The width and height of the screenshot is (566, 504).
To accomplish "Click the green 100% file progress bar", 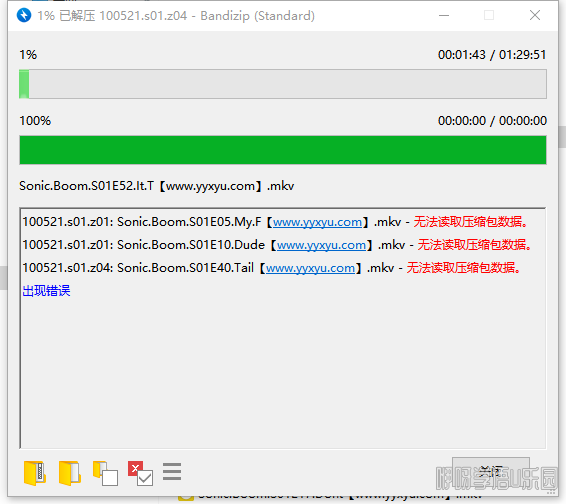I will click(283, 150).
